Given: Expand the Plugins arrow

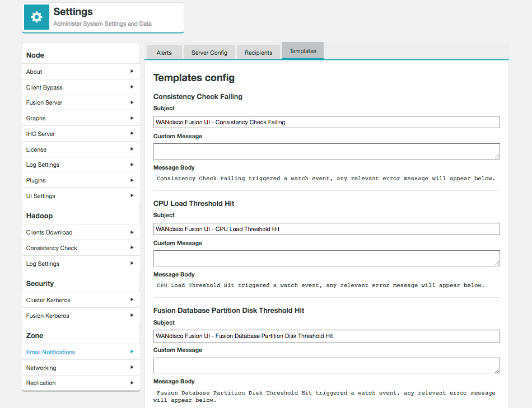Looking at the screenshot, I should [132, 180].
